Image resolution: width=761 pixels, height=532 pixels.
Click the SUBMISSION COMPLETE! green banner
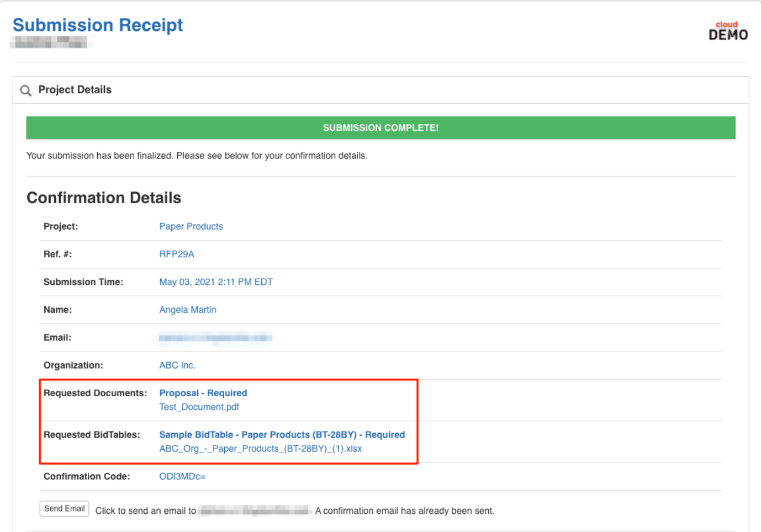click(x=381, y=127)
